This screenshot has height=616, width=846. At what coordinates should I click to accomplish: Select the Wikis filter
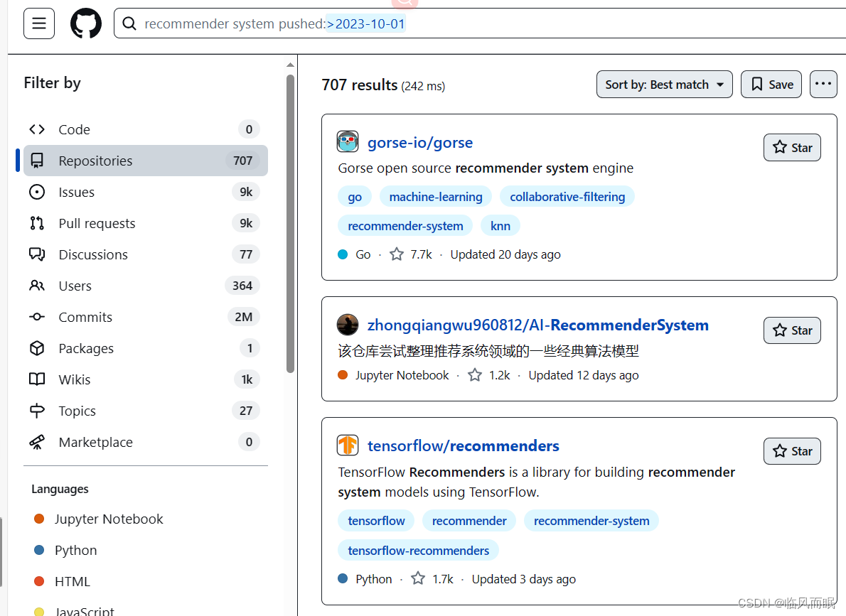tap(146, 379)
